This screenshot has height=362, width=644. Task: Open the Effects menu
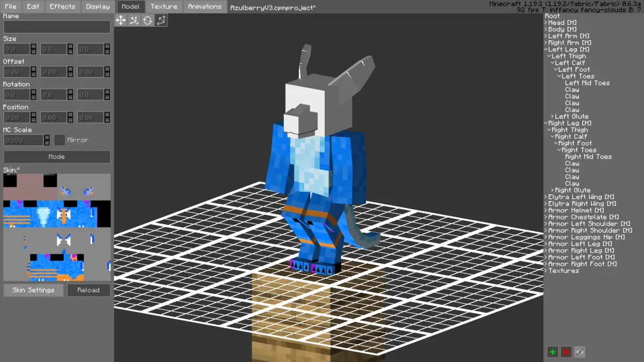(63, 6)
